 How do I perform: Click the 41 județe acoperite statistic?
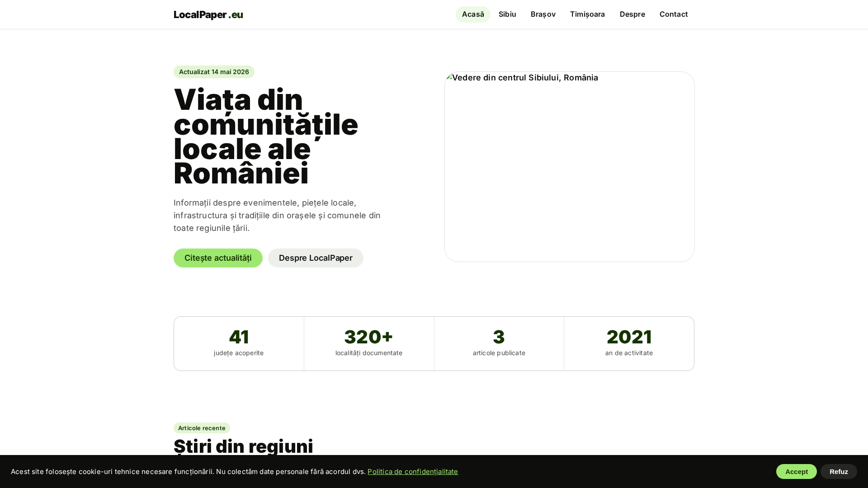[239, 343]
